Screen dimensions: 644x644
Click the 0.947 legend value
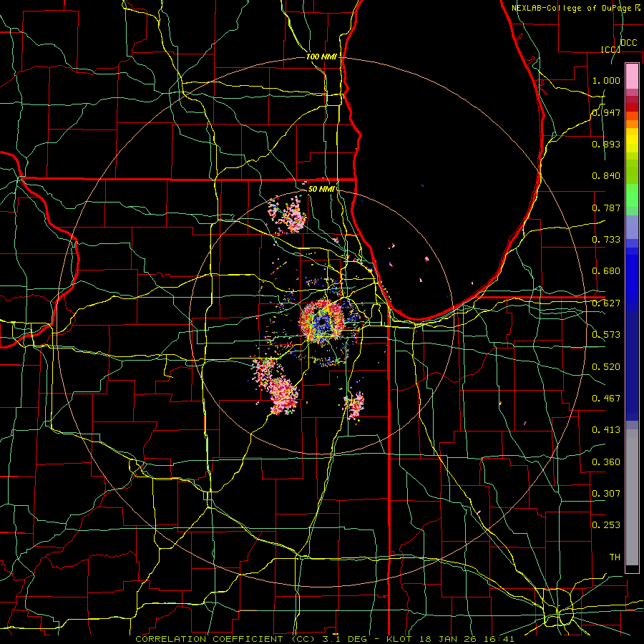pyautogui.click(x=606, y=112)
